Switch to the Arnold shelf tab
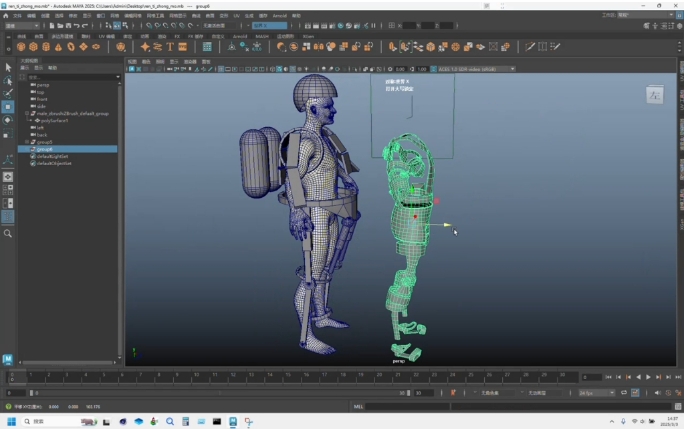The width and height of the screenshot is (685, 429). (240, 36)
